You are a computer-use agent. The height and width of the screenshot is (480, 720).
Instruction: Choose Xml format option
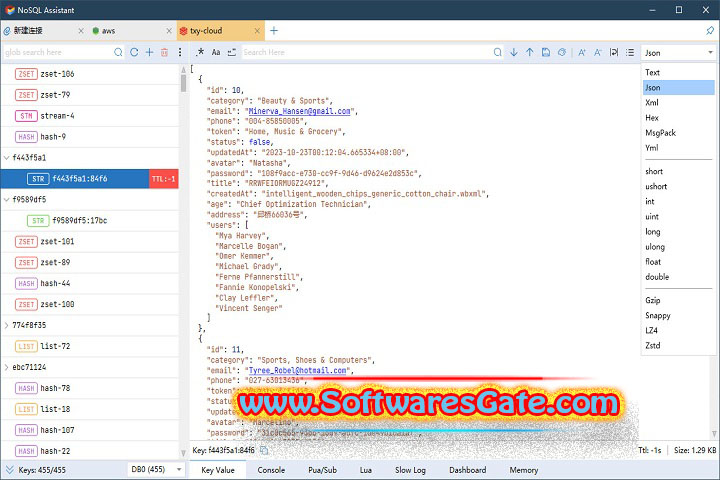click(678, 102)
